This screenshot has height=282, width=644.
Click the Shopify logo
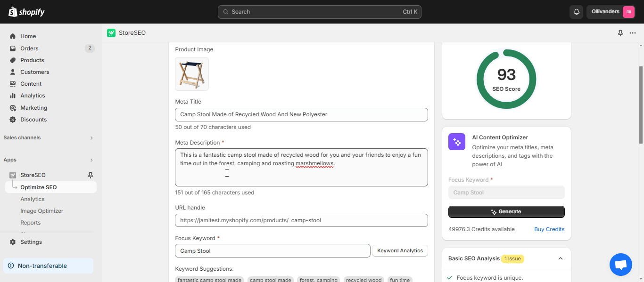[26, 12]
